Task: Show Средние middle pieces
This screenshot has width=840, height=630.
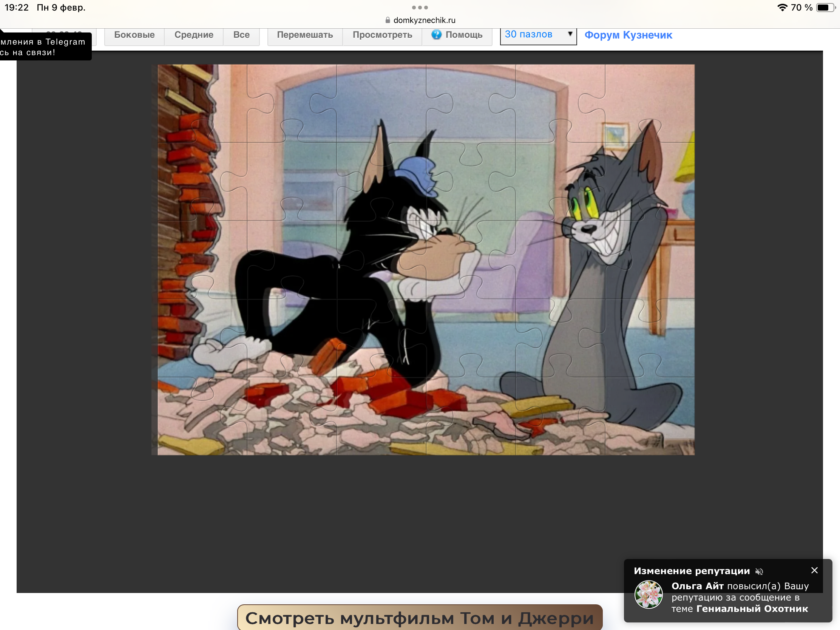Action: point(194,35)
